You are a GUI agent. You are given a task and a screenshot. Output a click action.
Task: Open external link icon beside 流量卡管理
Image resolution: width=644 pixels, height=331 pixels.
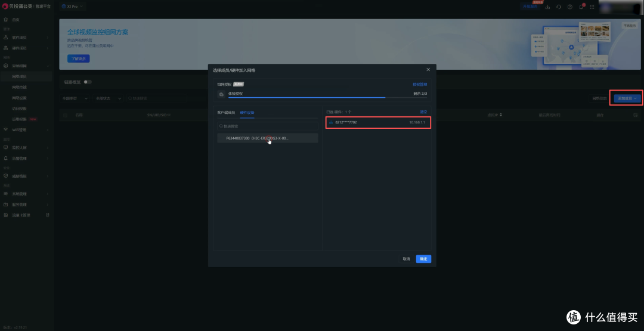tap(47, 215)
